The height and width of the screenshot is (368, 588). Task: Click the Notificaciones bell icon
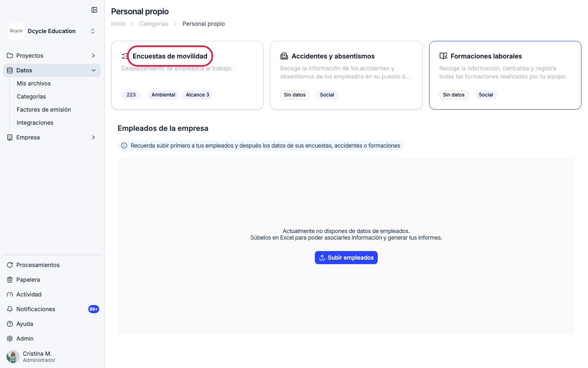coord(10,309)
